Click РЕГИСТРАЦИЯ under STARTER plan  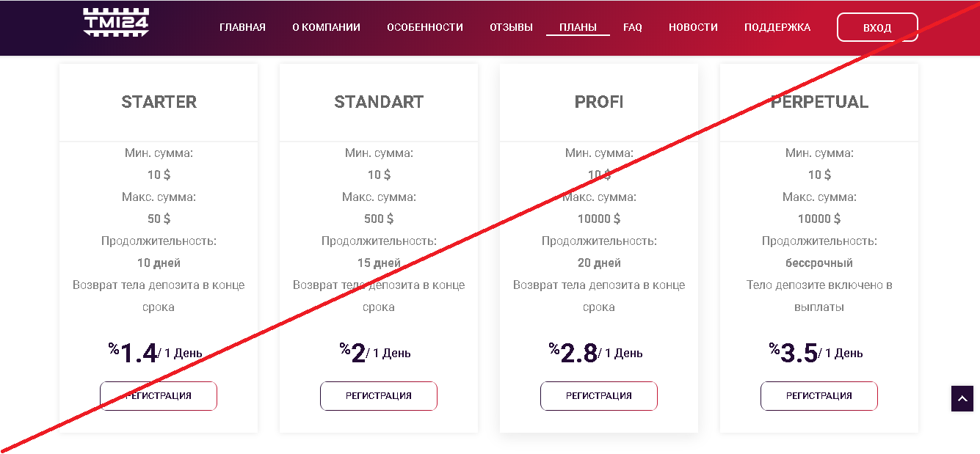point(159,396)
